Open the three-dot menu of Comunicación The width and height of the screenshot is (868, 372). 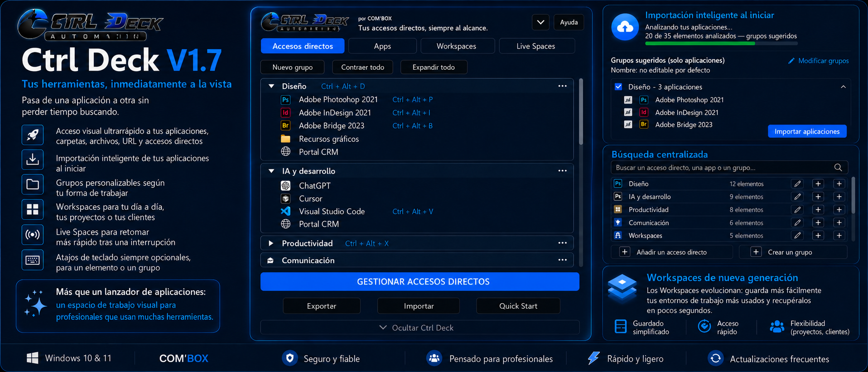(x=563, y=260)
